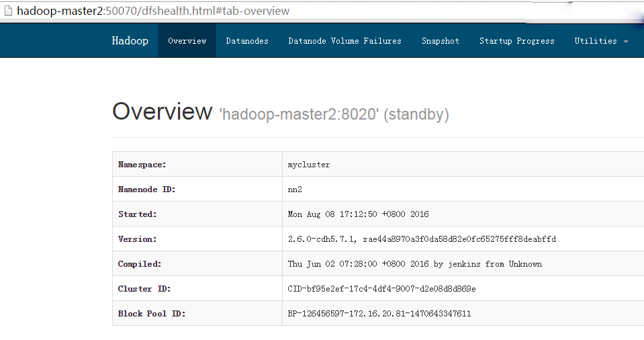The height and width of the screenshot is (340, 644).
Task: Click the Block Pool ID: label
Action: click(152, 313)
